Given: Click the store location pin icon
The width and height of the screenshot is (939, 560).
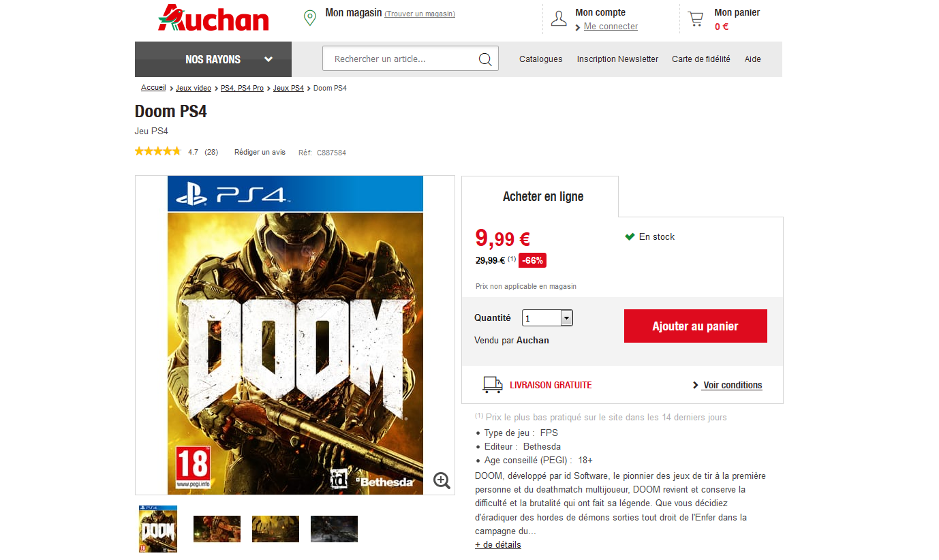Looking at the screenshot, I should pyautogui.click(x=309, y=18).
